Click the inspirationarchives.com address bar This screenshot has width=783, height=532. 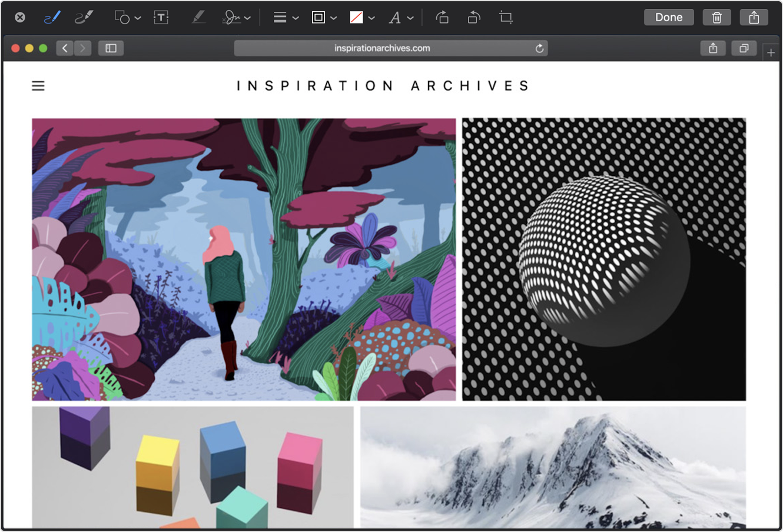click(382, 48)
